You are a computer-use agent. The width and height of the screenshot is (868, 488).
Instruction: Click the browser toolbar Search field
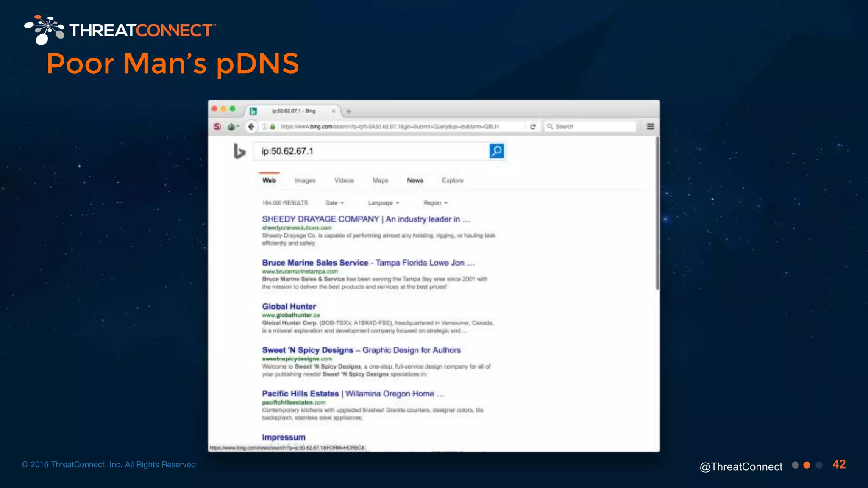coord(591,126)
